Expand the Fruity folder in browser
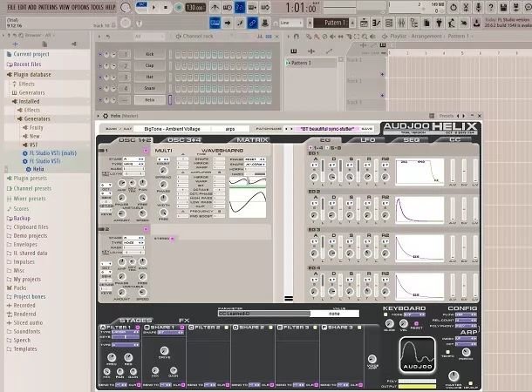Image resolution: width=532 pixels, height=392 pixels. (x=36, y=128)
